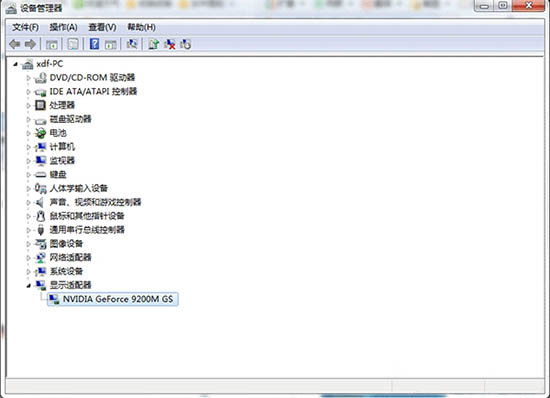Image resolution: width=550 pixels, height=398 pixels.
Task: Select the 图像设备 label
Action: point(66,244)
